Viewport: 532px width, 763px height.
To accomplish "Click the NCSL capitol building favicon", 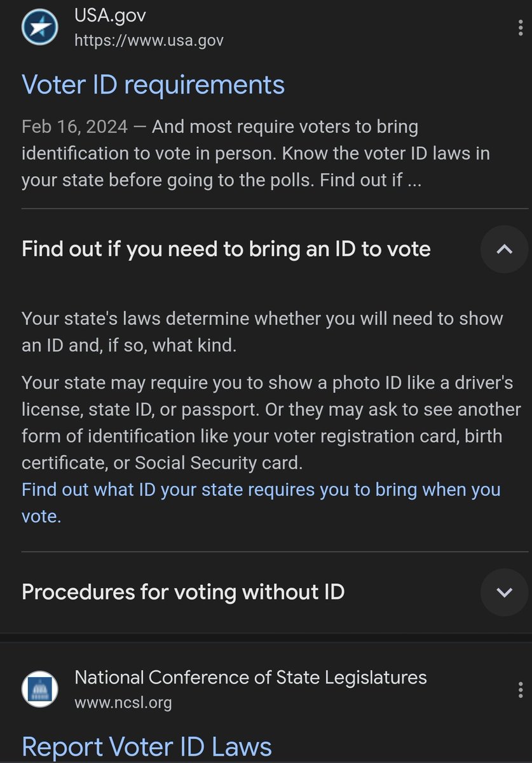I will 40,689.
